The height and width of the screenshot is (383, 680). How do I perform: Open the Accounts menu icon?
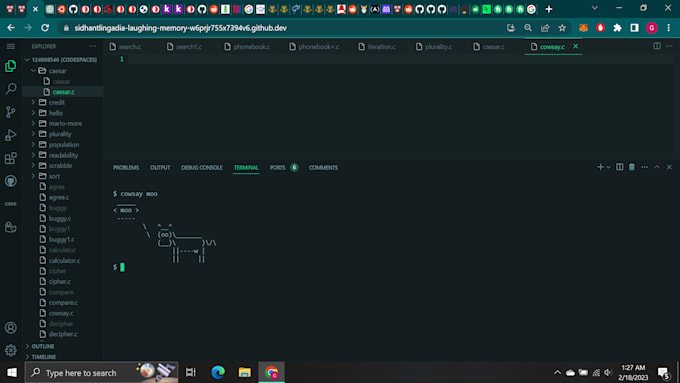point(10,327)
